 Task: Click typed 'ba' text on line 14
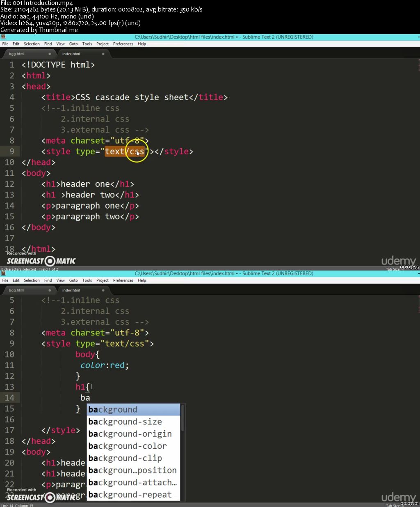[x=85, y=398]
